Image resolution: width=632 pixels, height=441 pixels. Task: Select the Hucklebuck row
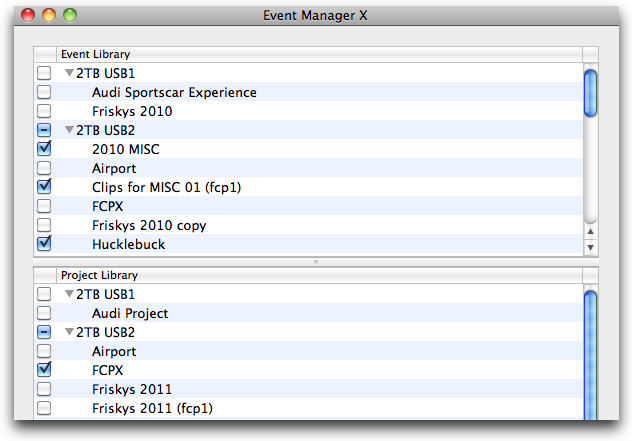click(308, 243)
